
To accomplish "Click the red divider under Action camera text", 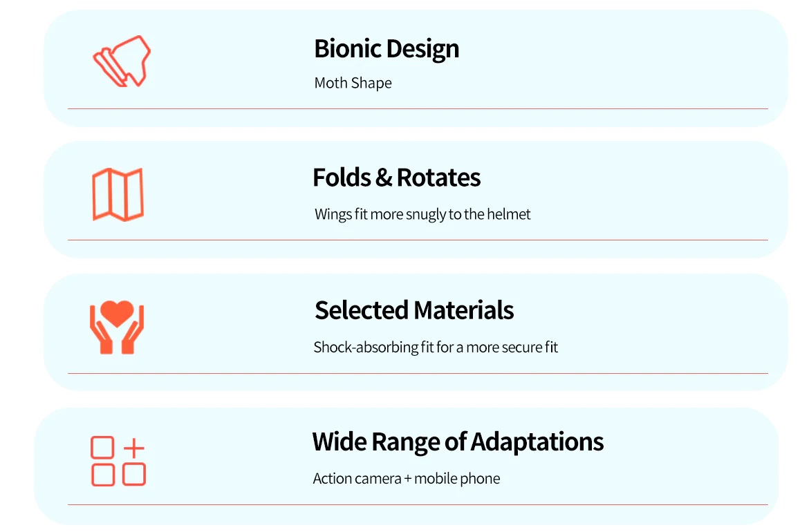I will (418, 504).
